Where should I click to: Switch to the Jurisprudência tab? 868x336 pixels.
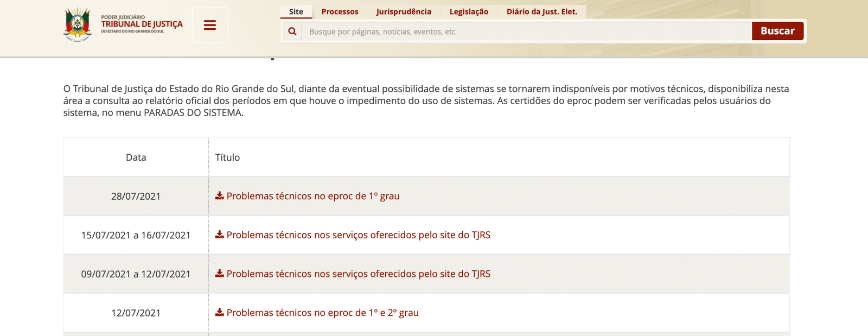[x=404, y=11]
